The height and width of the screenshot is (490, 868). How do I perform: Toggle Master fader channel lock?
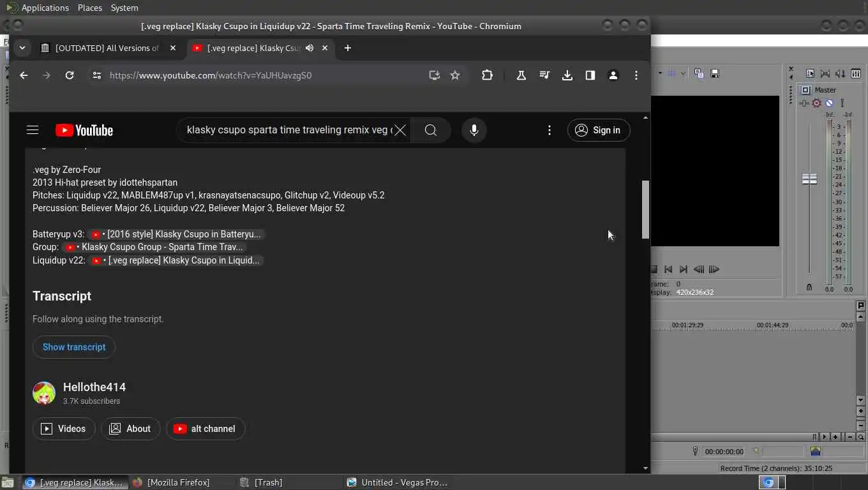(x=809, y=288)
